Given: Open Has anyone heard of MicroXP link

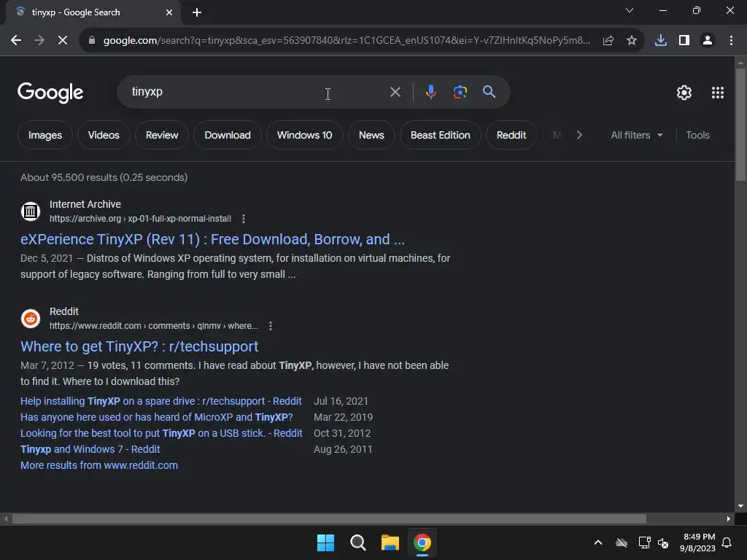Looking at the screenshot, I should [x=156, y=417].
